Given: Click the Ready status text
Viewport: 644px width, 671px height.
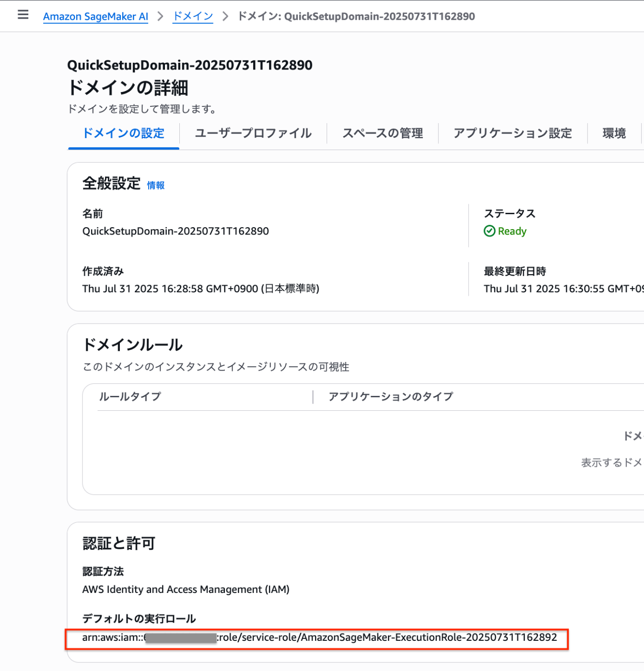Looking at the screenshot, I should pyautogui.click(x=512, y=231).
